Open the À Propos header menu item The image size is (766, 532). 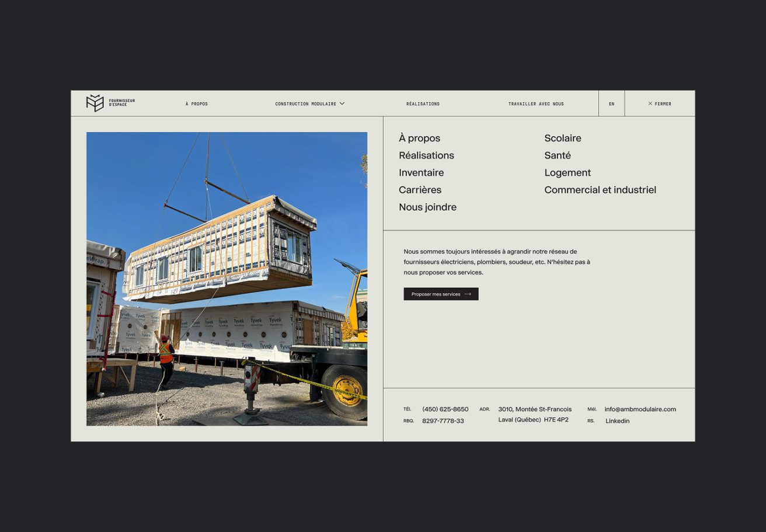pyautogui.click(x=197, y=104)
